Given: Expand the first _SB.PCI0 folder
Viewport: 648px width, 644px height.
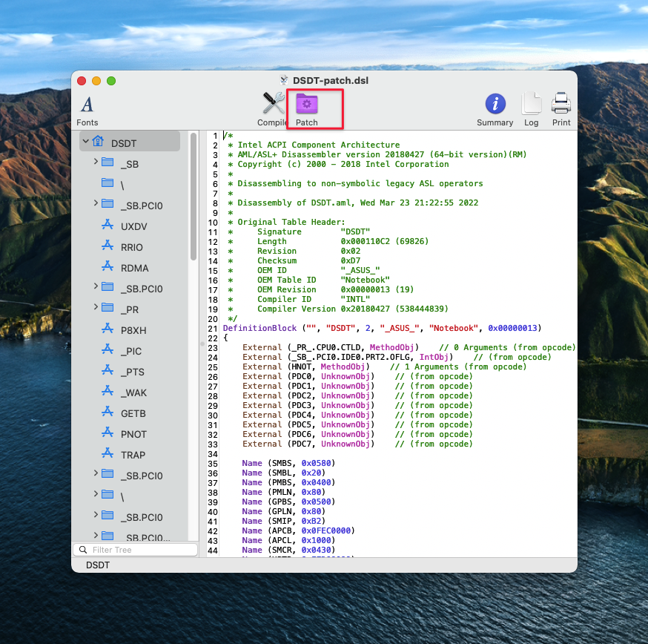Looking at the screenshot, I should coord(96,203).
